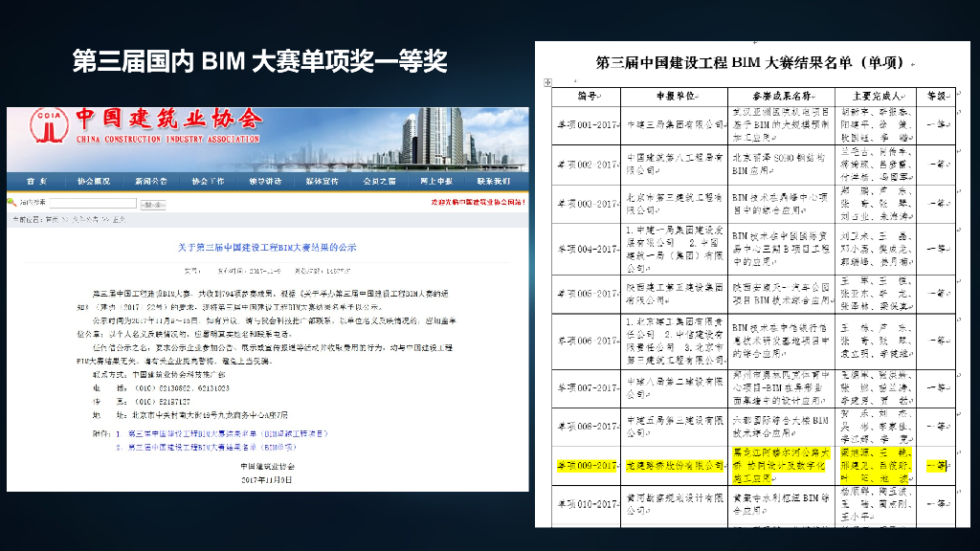
Task: Open the 领导讲话 navigation menu item
Action: 265,181
